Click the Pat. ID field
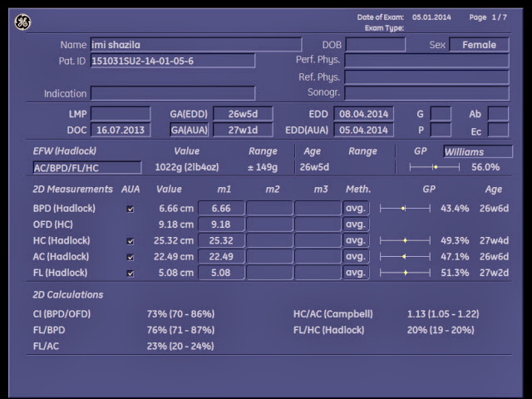532x399 pixels. tap(173, 61)
